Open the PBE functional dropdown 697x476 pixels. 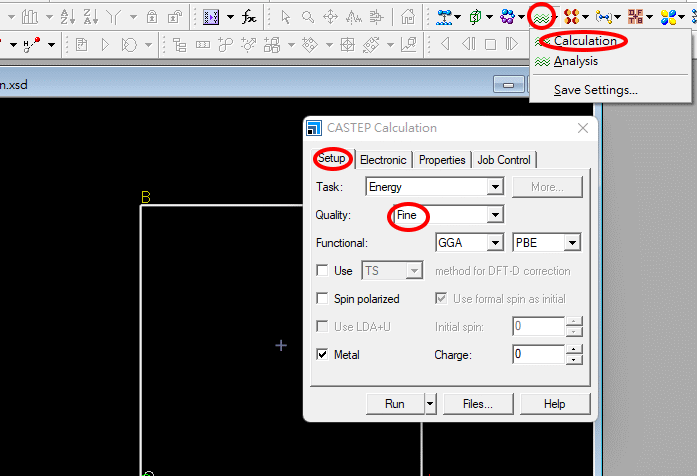572,243
